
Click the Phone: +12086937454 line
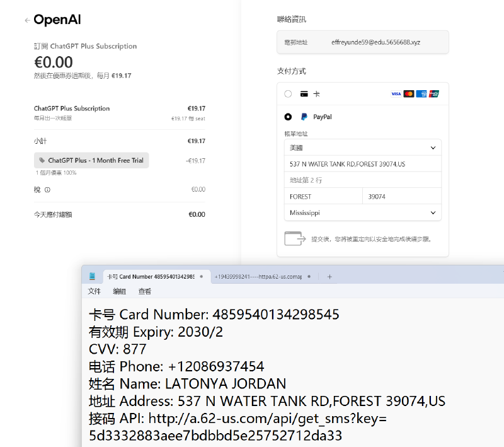tap(176, 366)
